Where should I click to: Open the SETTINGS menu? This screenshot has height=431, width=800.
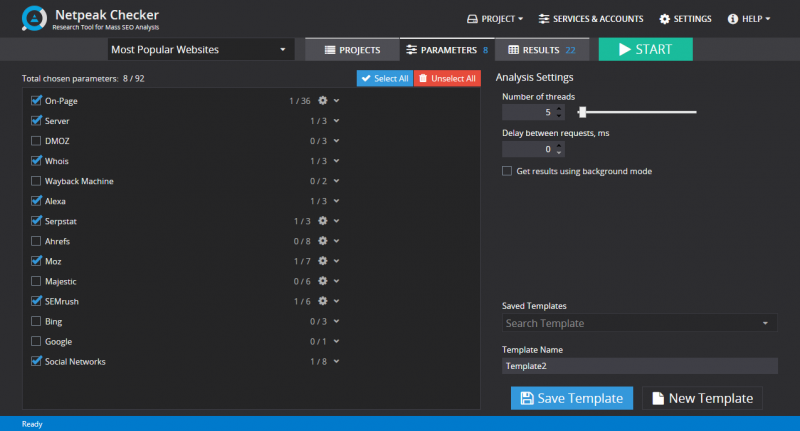pyautogui.click(x=685, y=19)
